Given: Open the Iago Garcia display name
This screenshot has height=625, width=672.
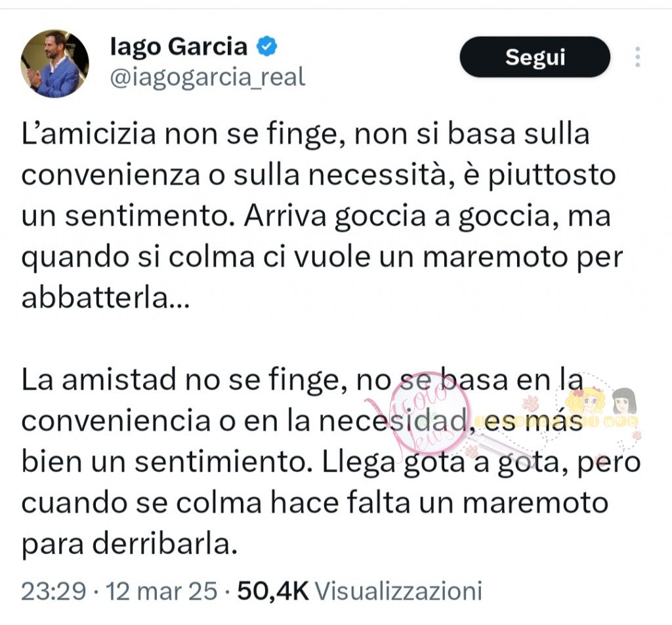Looking at the screenshot, I should (x=178, y=46).
